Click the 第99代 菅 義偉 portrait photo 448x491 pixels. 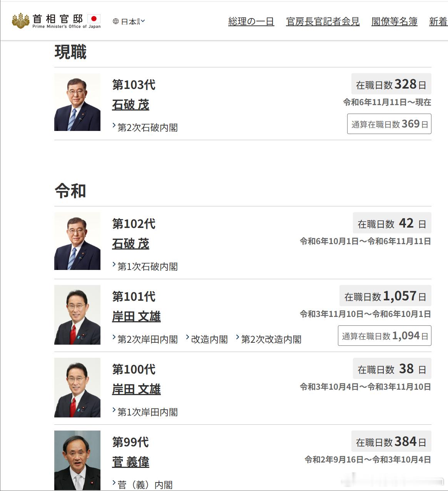click(x=77, y=460)
